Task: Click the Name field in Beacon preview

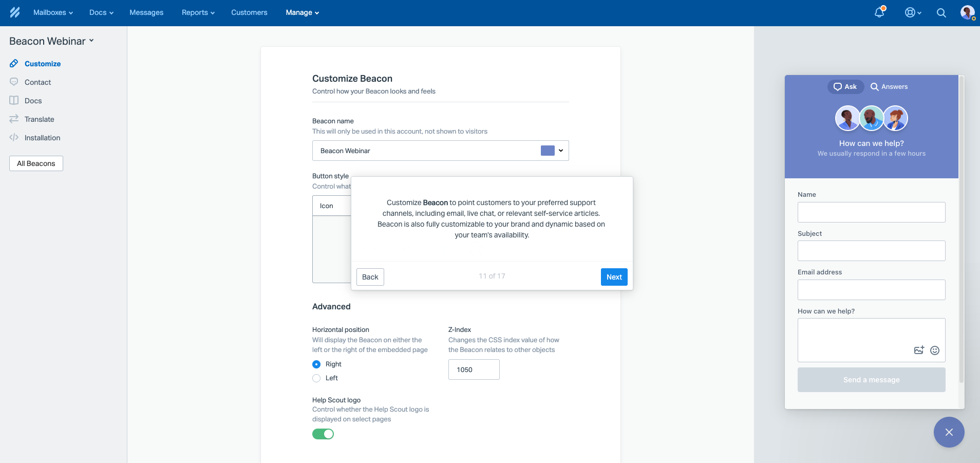Action: (x=872, y=212)
